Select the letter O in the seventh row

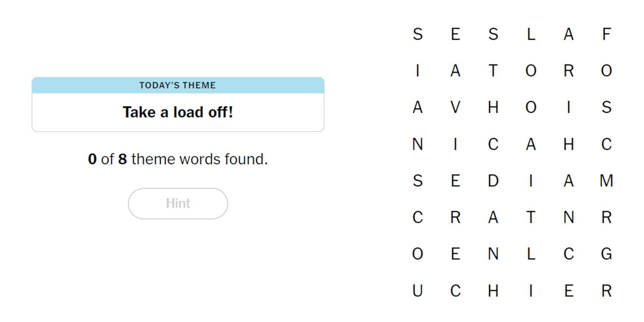tap(418, 254)
